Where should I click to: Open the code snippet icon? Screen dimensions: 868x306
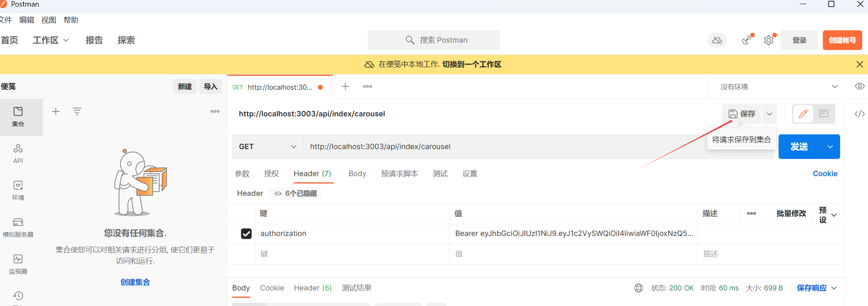[x=860, y=114]
